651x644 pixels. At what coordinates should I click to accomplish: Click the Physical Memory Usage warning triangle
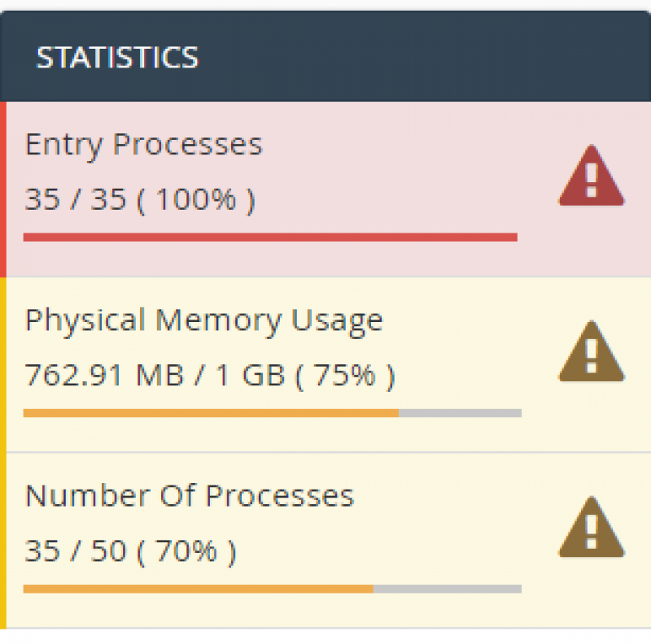591,352
